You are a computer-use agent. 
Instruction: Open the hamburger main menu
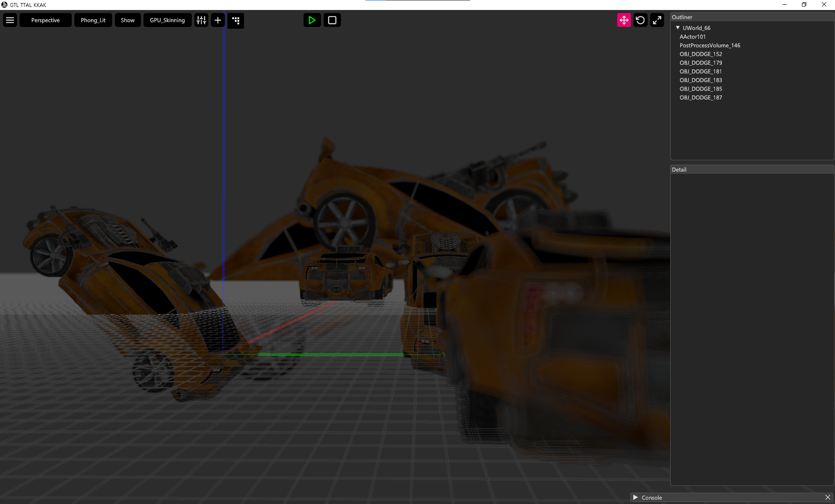10,20
